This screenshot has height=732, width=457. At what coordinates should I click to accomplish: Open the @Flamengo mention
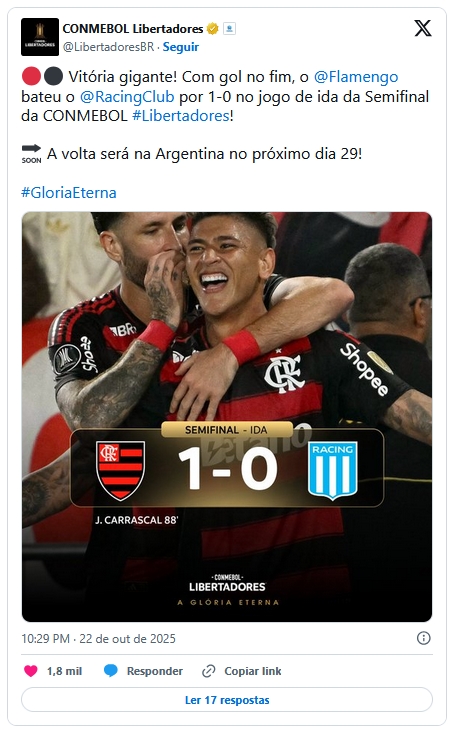356,77
